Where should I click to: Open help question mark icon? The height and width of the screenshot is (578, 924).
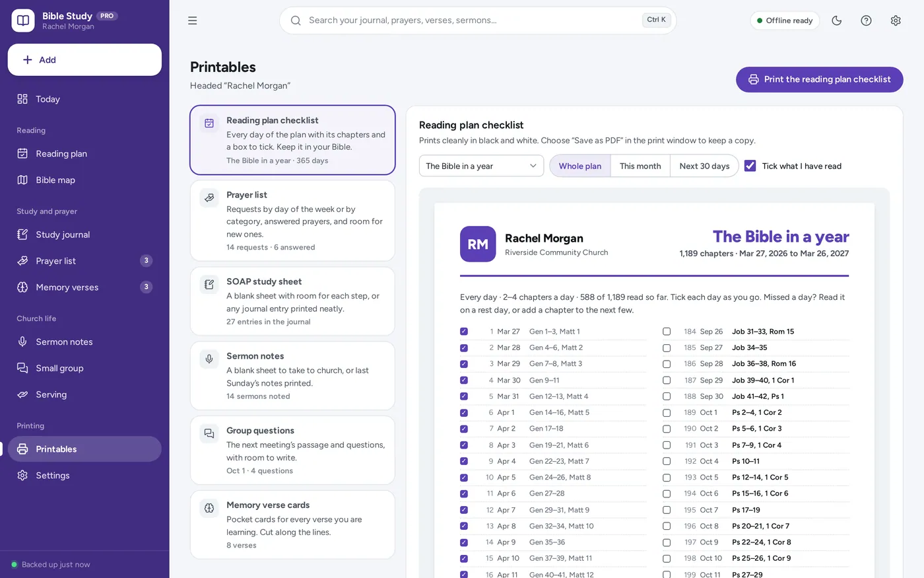pos(866,20)
